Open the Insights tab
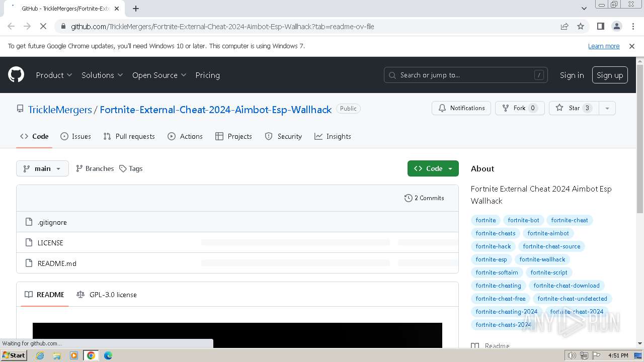This screenshot has width=644, height=362. 333,136
